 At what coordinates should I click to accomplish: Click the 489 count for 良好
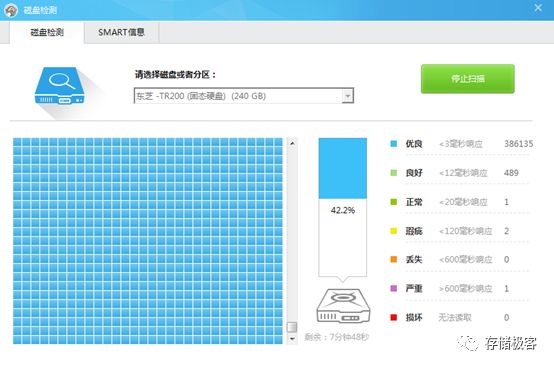[x=511, y=173]
